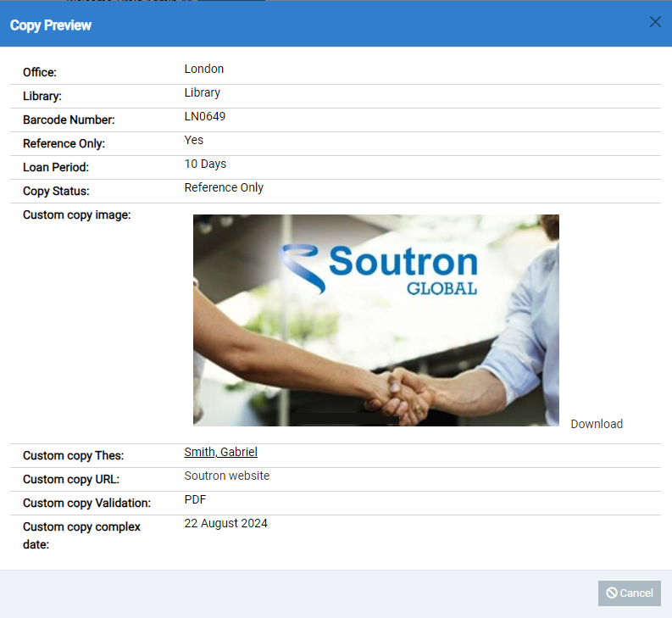Select the barcode value LN0649
The image size is (672, 618).
(205, 116)
